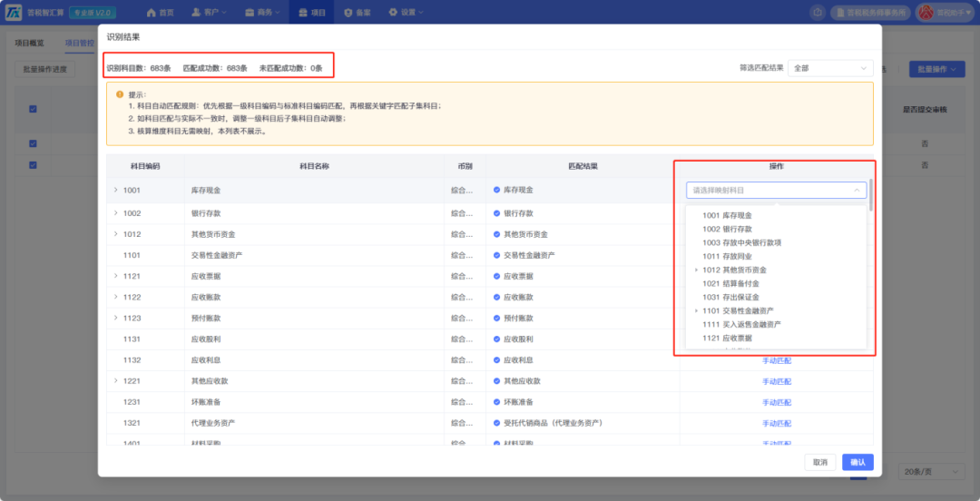The width and height of the screenshot is (980, 501).
Task: Click the briefcase icon beside 商务
Action: coord(250,12)
